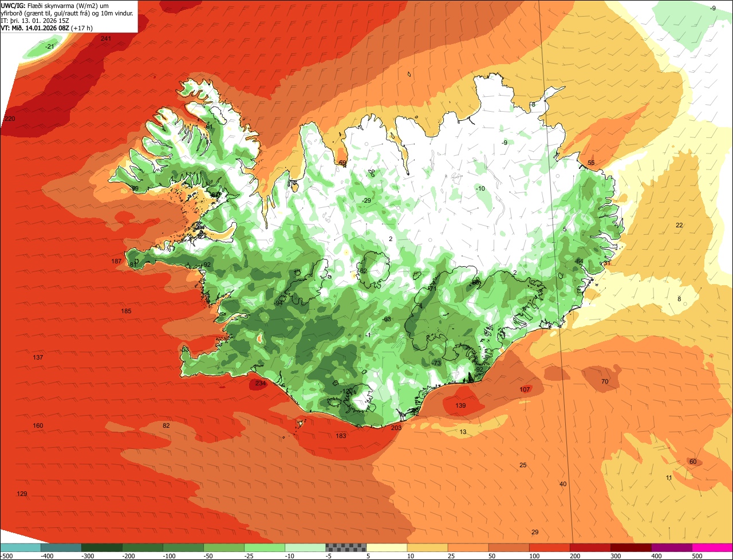The height and width of the screenshot is (560, 733).
Task: Click the legend swatch between -50 and -25
Action: click(224, 547)
